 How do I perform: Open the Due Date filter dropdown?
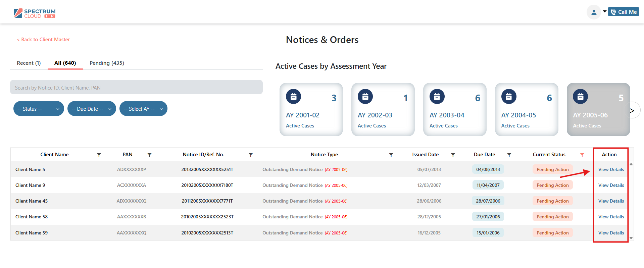92,109
